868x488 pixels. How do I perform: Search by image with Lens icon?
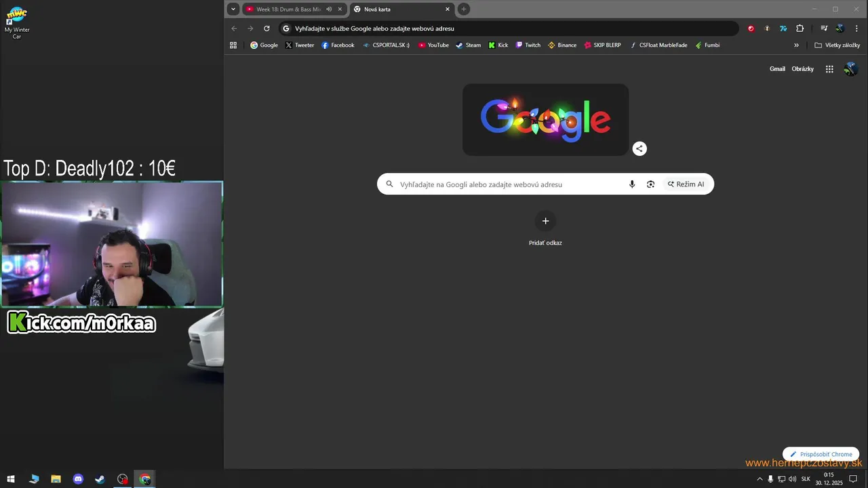[x=650, y=184]
